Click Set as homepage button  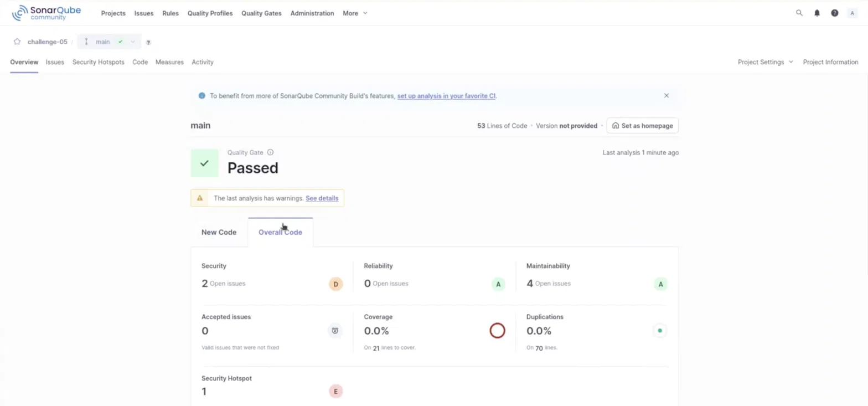(642, 126)
